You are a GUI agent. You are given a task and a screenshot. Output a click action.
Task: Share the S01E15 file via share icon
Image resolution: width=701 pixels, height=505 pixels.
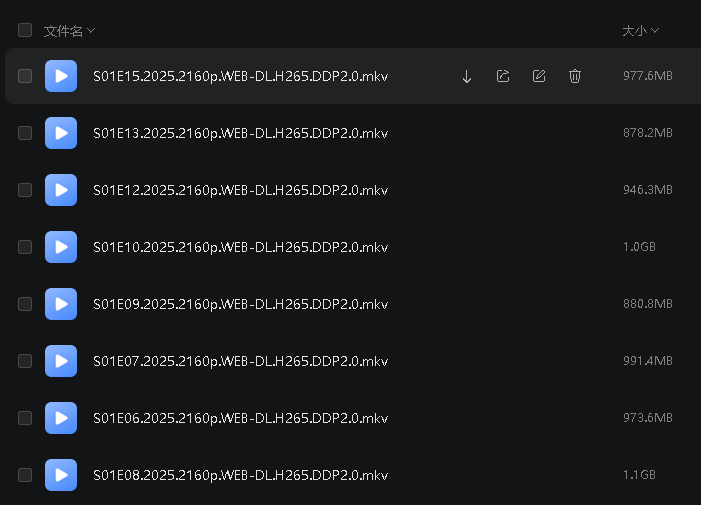click(x=503, y=76)
